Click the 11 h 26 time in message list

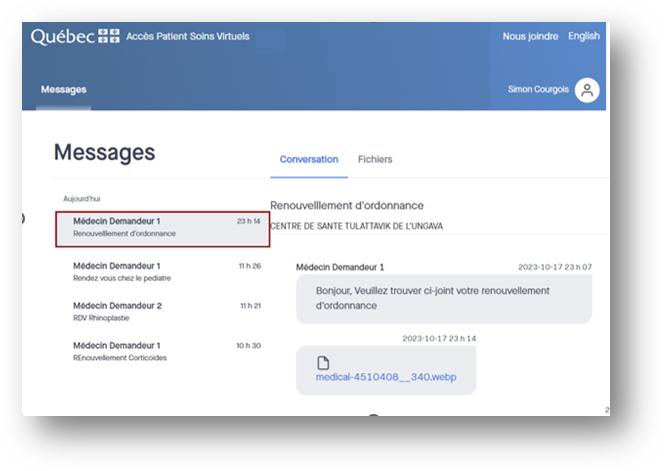(x=250, y=266)
